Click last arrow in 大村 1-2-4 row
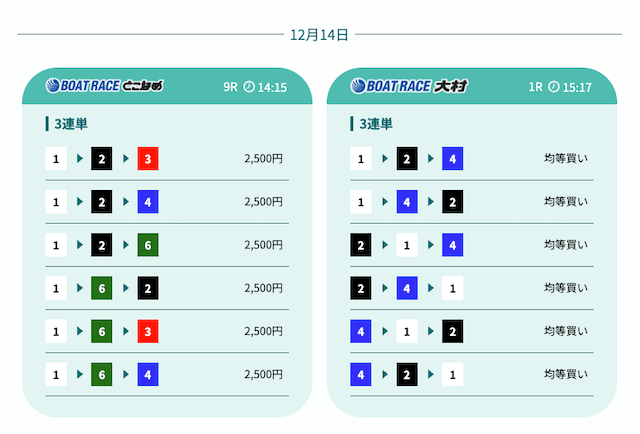The image size is (640, 434). coord(431,158)
